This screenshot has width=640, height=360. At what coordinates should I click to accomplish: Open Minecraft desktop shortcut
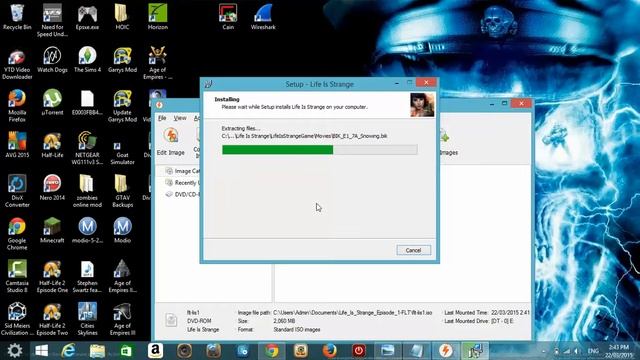click(52, 230)
